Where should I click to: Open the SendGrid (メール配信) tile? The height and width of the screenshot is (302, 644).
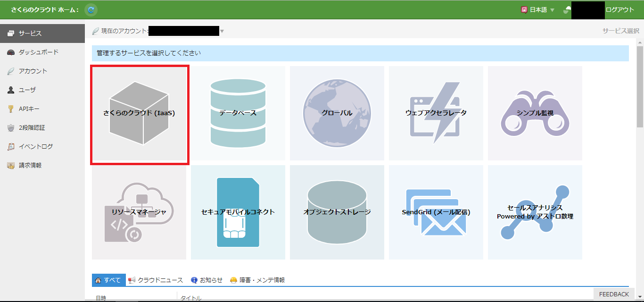[436, 212]
